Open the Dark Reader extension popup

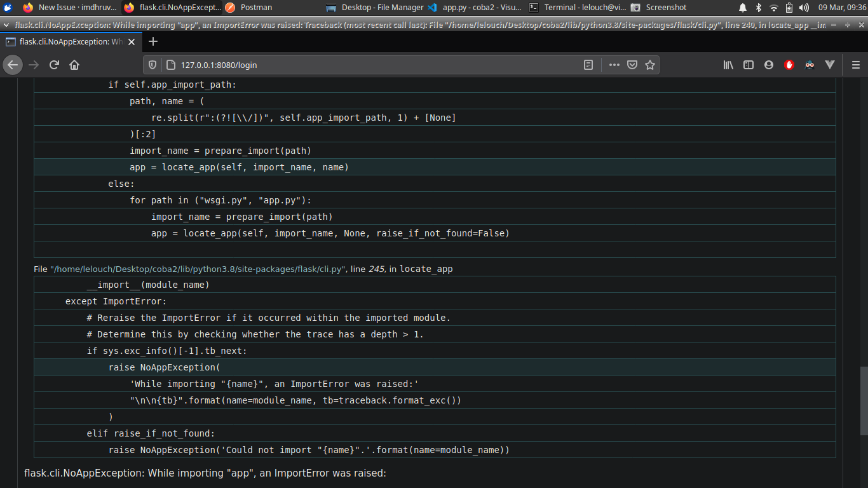pyautogui.click(x=810, y=64)
